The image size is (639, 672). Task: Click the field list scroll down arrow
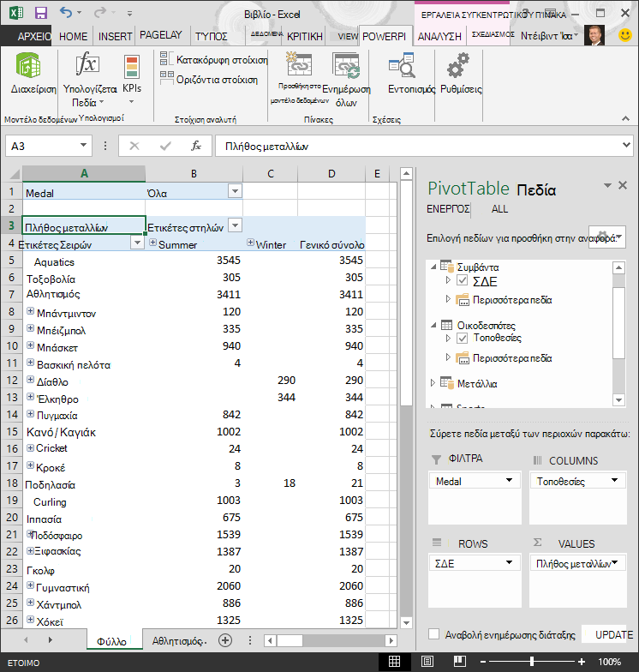pyautogui.click(x=618, y=399)
